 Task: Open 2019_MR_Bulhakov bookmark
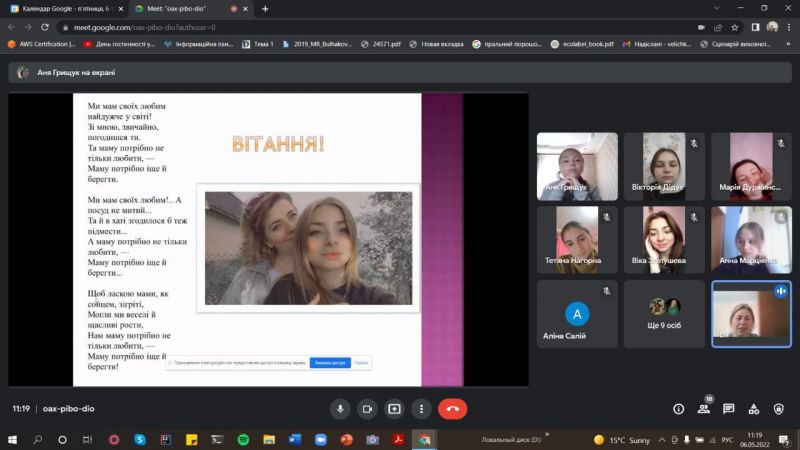317,44
